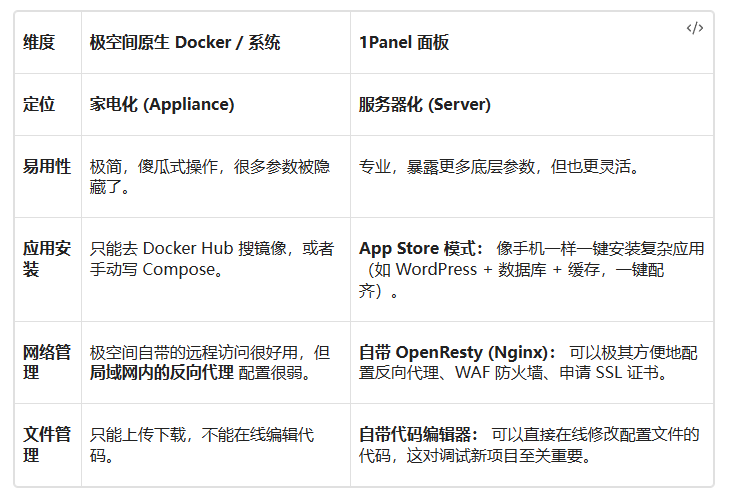Select the 应用安装 row label
This screenshot has height=495, width=743.
pyautogui.click(x=47, y=259)
